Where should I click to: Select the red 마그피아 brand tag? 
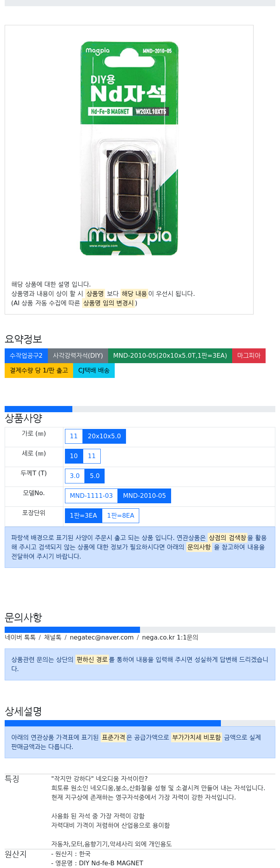[249, 356]
